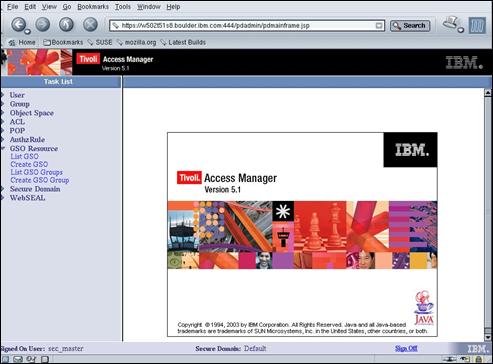
Task: Click the List GSO Groups link
Action: [37, 172]
